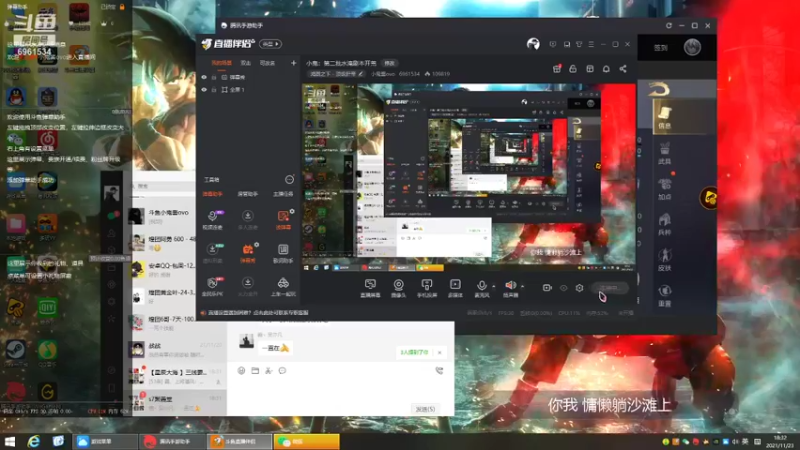Select 武具 in the game sidebar
800x450 pixels.
pyautogui.click(x=664, y=153)
